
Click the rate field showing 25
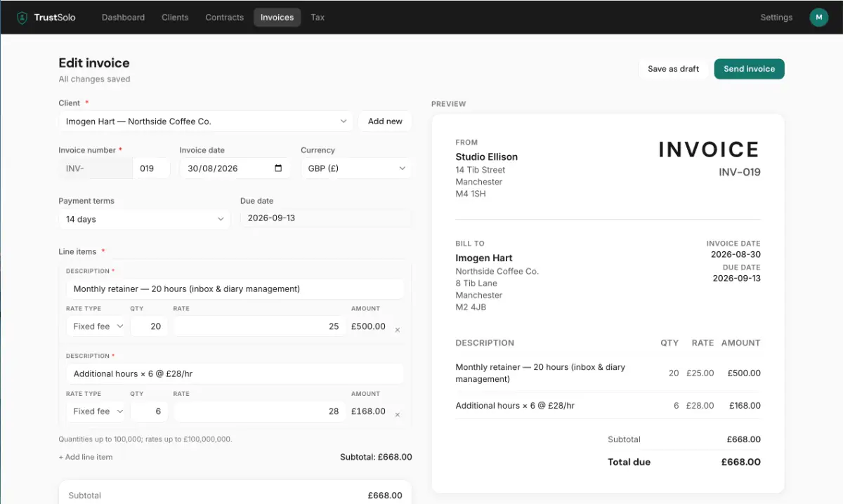coord(259,326)
